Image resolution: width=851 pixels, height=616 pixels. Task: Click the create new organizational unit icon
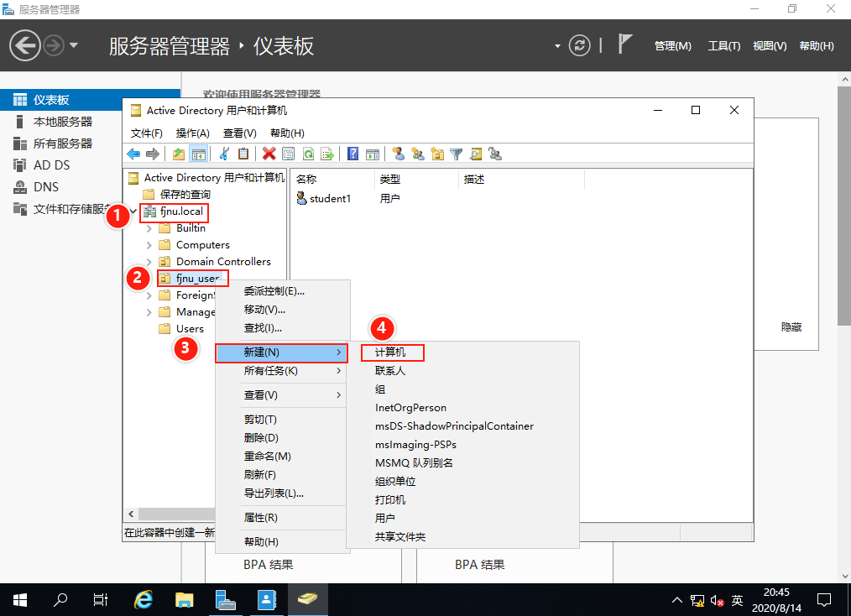pyautogui.click(x=437, y=154)
